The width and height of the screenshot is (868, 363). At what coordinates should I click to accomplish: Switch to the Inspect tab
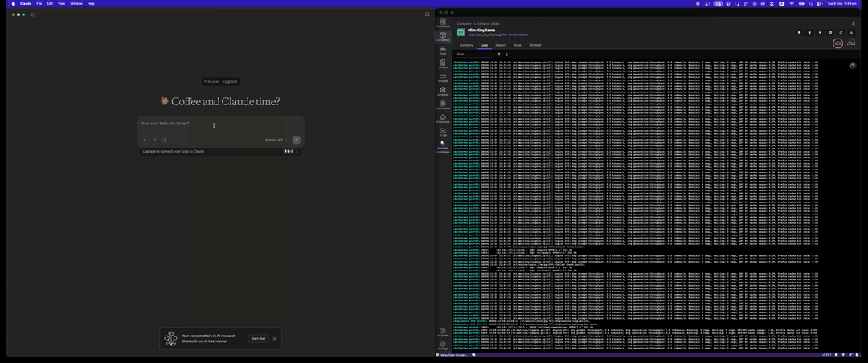[500, 45]
